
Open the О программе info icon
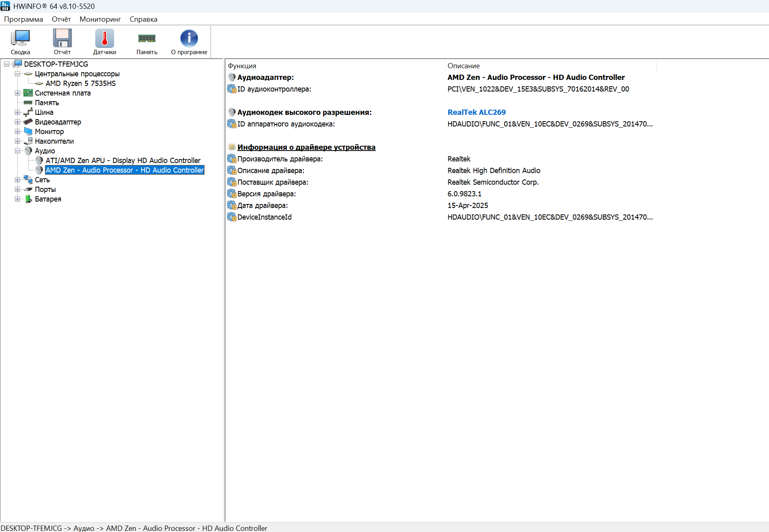point(189,39)
